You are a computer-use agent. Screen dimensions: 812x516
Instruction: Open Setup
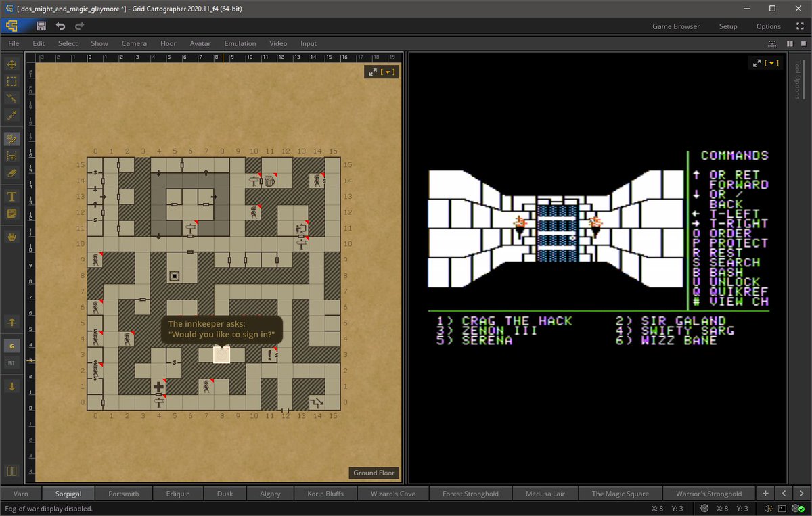(728, 26)
